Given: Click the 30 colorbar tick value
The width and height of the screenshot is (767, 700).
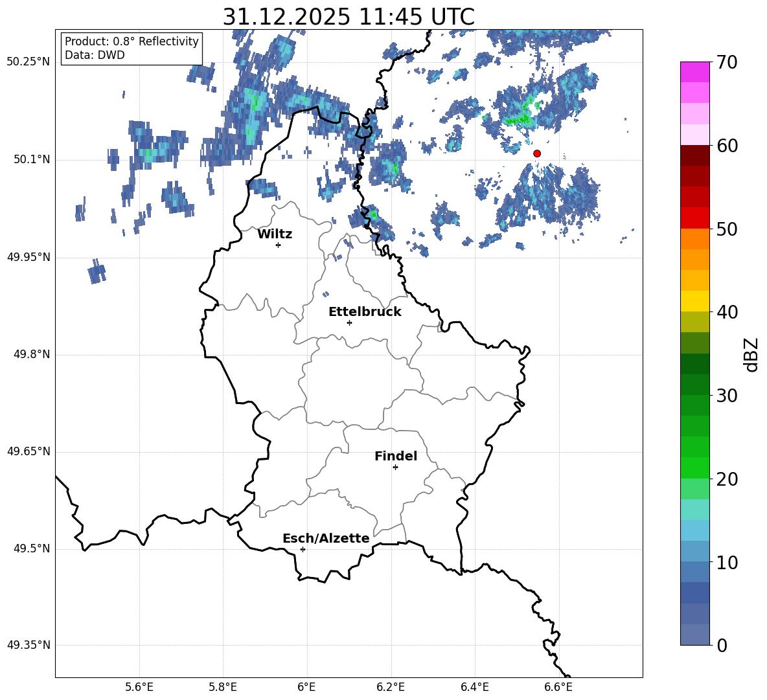Looking at the screenshot, I should [727, 396].
